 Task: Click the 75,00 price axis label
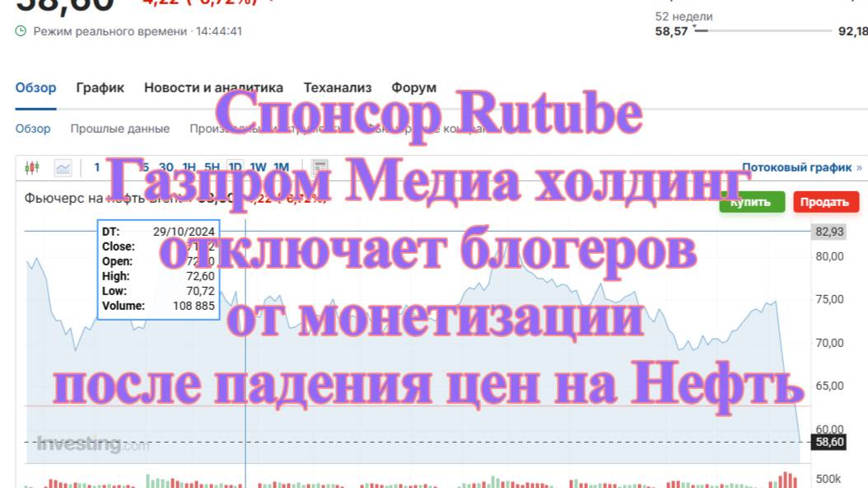tap(829, 299)
